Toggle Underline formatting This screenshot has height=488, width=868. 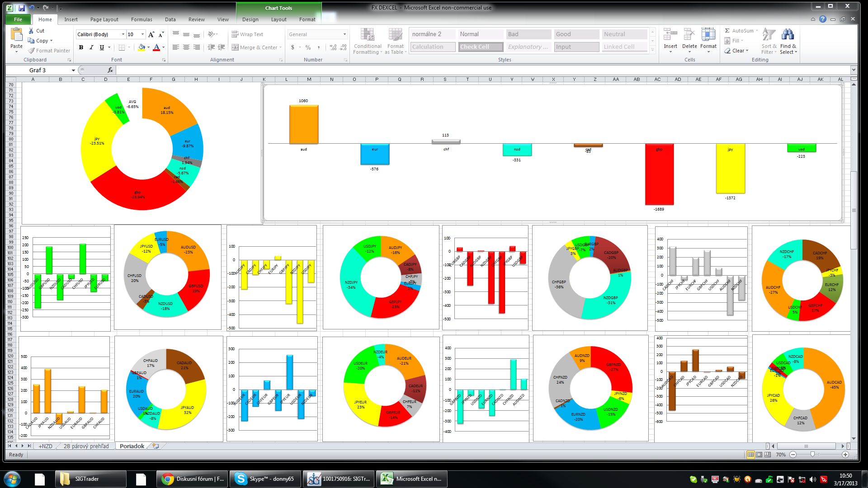[x=102, y=47]
